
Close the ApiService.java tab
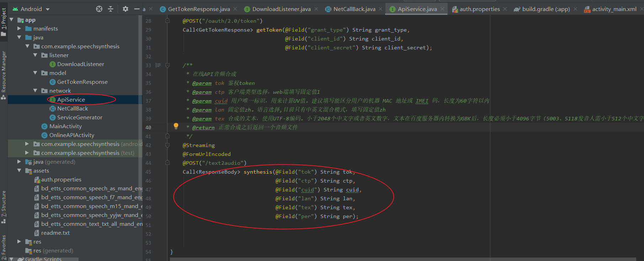coord(442,9)
